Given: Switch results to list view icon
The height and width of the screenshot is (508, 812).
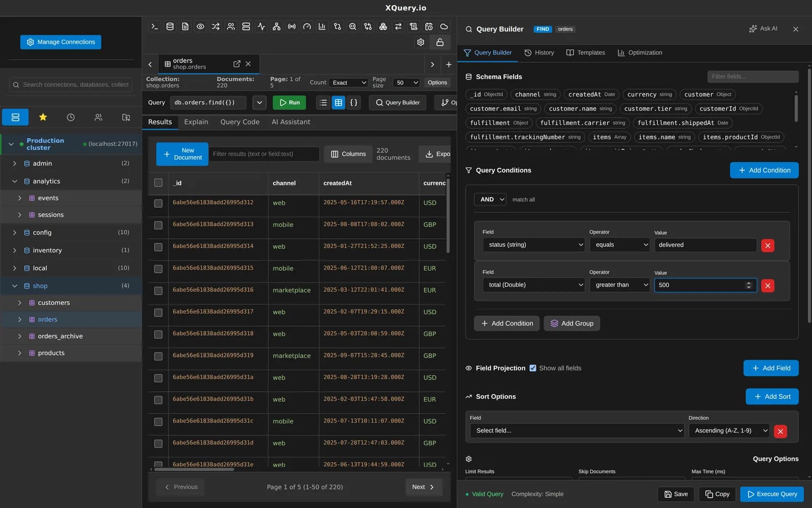Looking at the screenshot, I should [323, 103].
